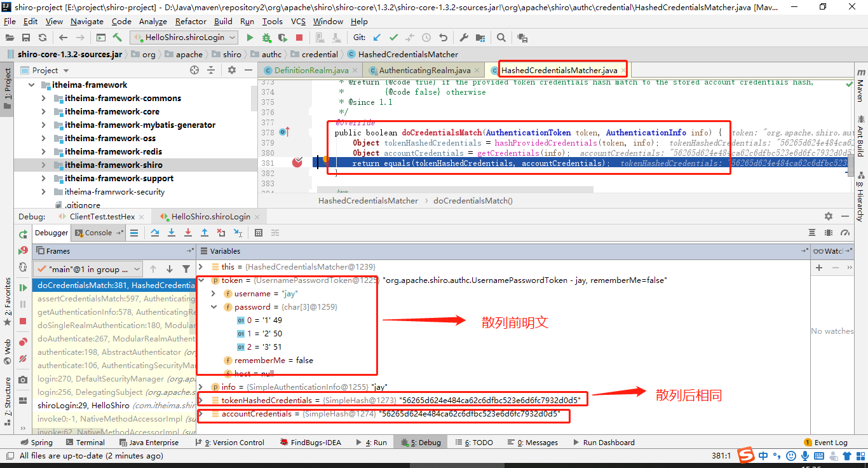868x468 pixels.
Task: Open the Analyze menu
Action: tap(153, 21)
